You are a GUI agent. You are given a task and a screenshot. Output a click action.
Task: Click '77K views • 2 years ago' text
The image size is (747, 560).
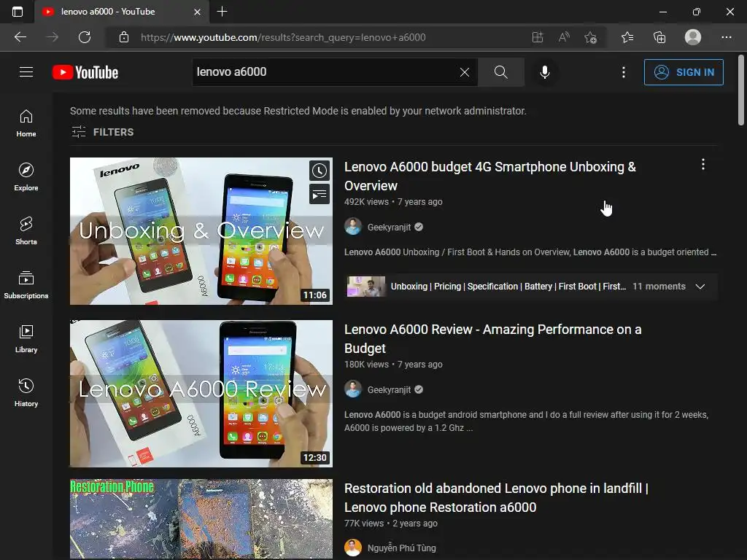(x=391, y=524)
